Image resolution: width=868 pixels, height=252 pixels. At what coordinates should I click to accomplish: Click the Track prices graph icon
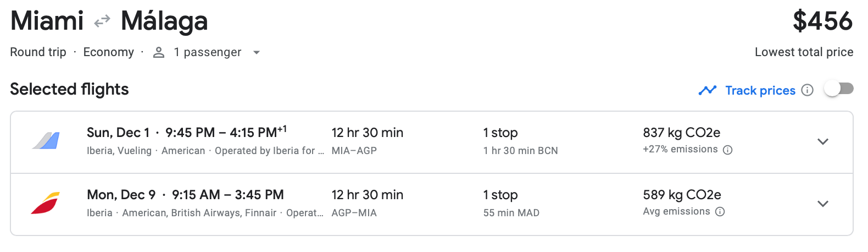tap(707, 90)
